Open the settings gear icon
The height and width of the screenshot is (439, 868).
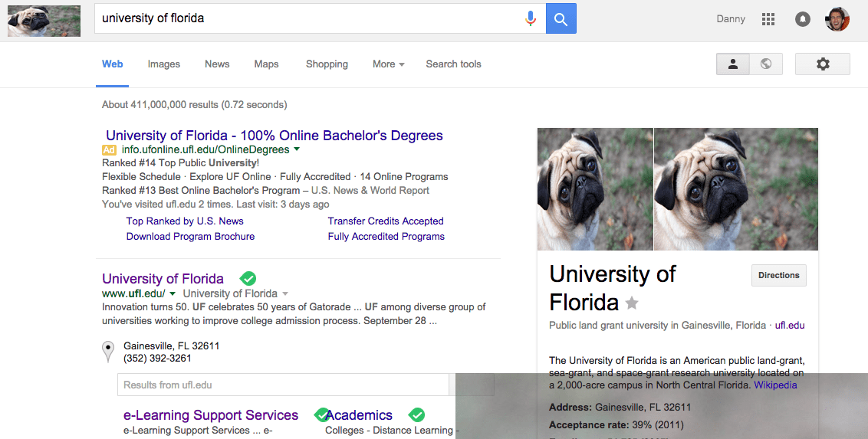tap(822, 64)
